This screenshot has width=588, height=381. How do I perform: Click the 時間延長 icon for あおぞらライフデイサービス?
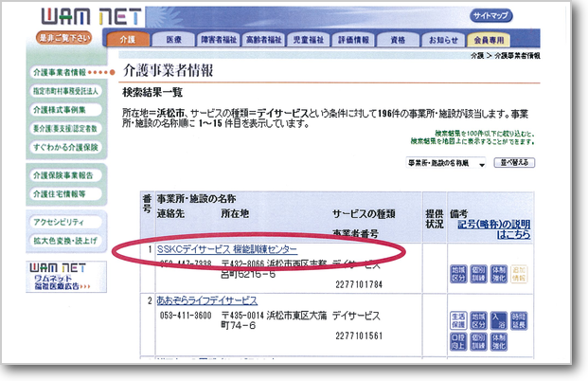pyautogui.click(x=521, y=317)
